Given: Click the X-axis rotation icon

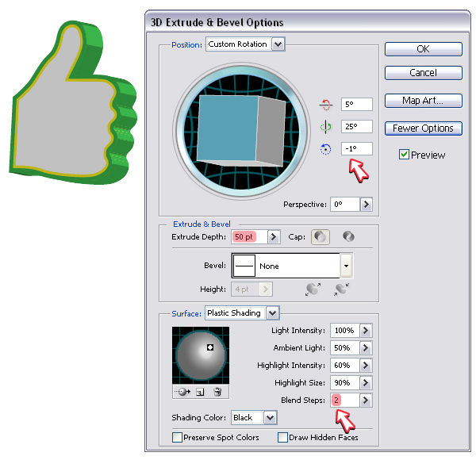Looking at the screenshot, I should point(326,105).
